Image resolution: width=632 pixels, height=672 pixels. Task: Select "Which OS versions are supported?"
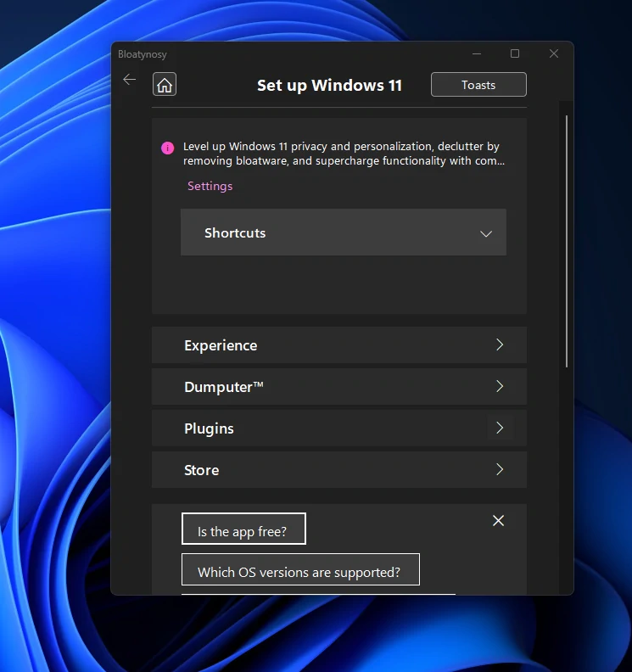pos(299,572)
